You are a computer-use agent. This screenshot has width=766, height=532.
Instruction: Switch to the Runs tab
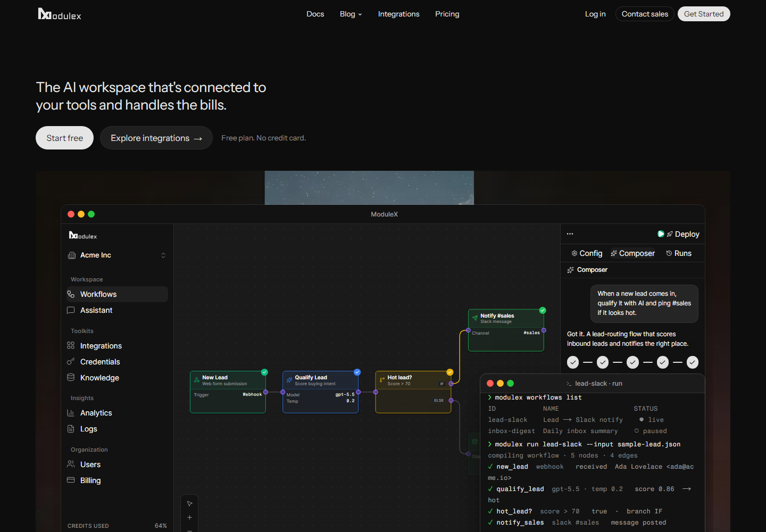679,253
